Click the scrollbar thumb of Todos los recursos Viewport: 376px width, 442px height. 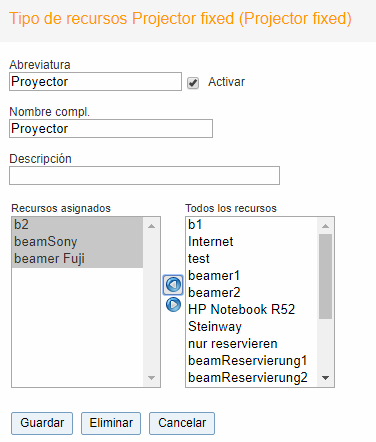pos(325,276)
